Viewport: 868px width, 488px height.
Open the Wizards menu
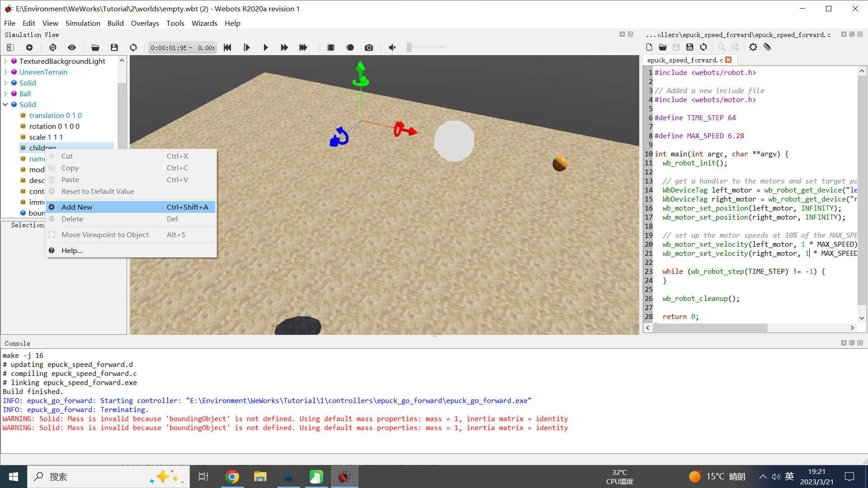(x=204, y=23)
